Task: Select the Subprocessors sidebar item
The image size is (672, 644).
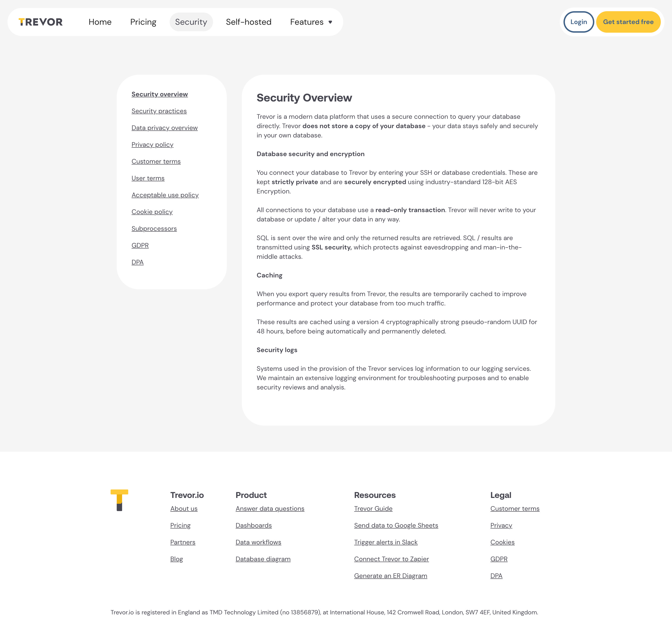Action: tap(154, 228)
